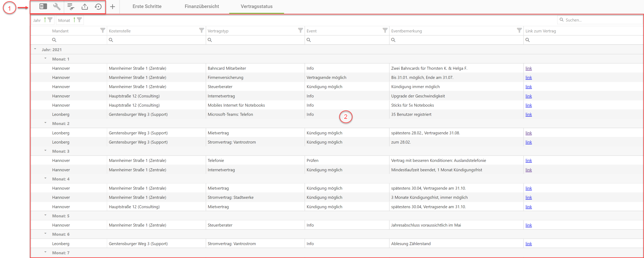The height and width of the screenshot is (258, 644).
Task: Click the Event column header to sort
Action: click(x=311, y=31)
